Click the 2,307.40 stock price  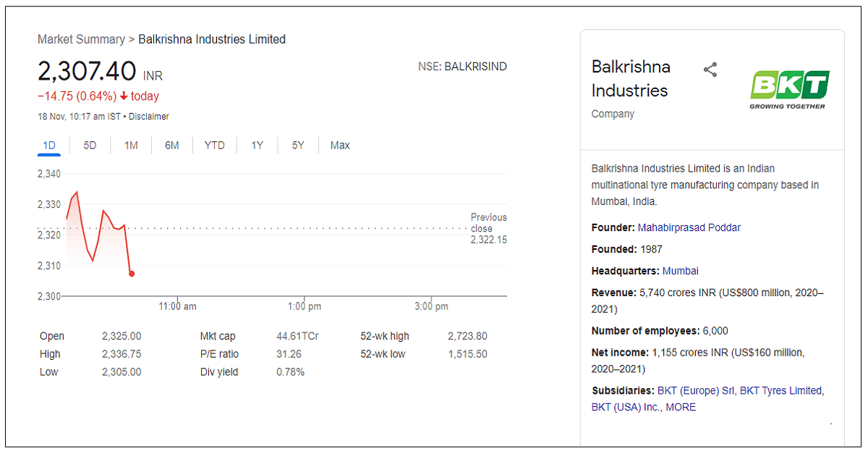pos(87,72)
